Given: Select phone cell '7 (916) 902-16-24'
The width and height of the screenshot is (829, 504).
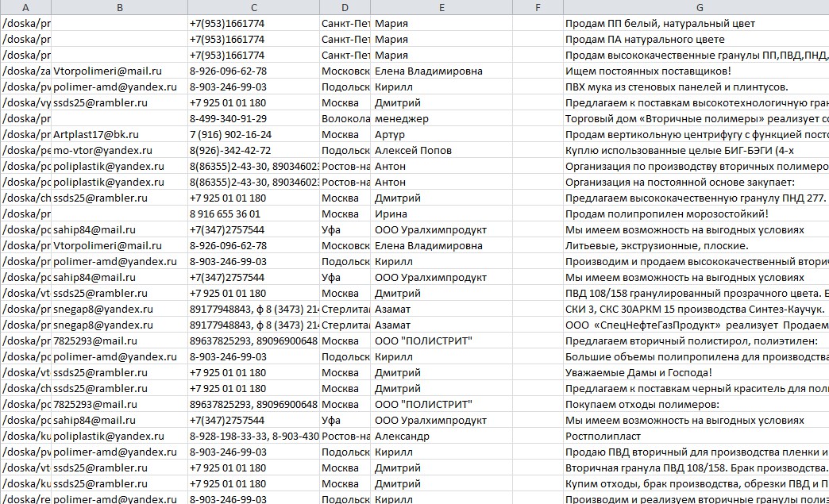Looking at the screenshot, I should (x=254, y=134).
